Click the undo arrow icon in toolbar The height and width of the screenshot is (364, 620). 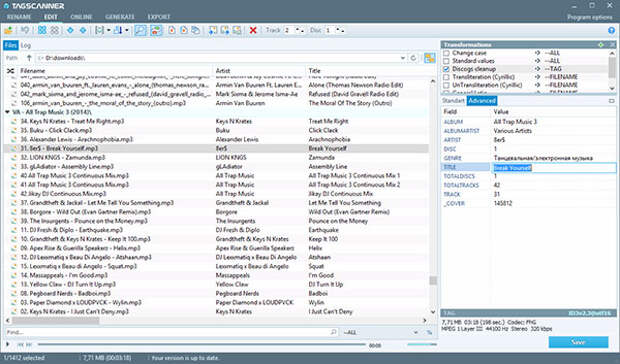tap(25, 30)
